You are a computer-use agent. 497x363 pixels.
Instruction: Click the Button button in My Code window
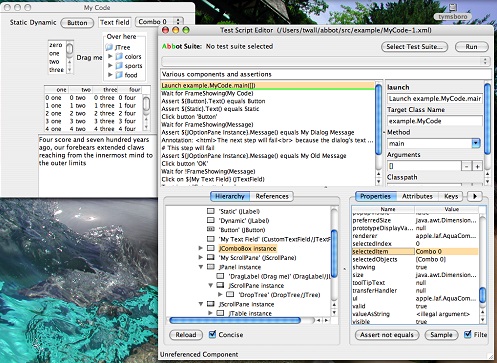(77, 23)
